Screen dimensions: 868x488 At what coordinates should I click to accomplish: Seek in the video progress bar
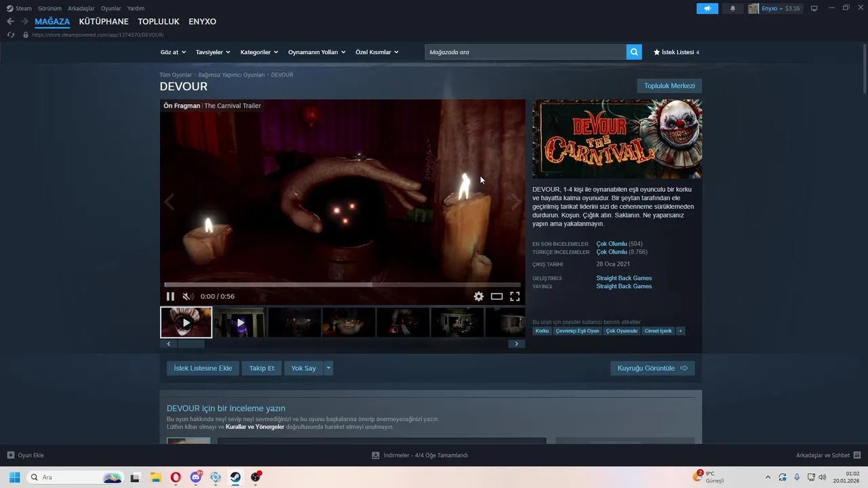point(342,285)
